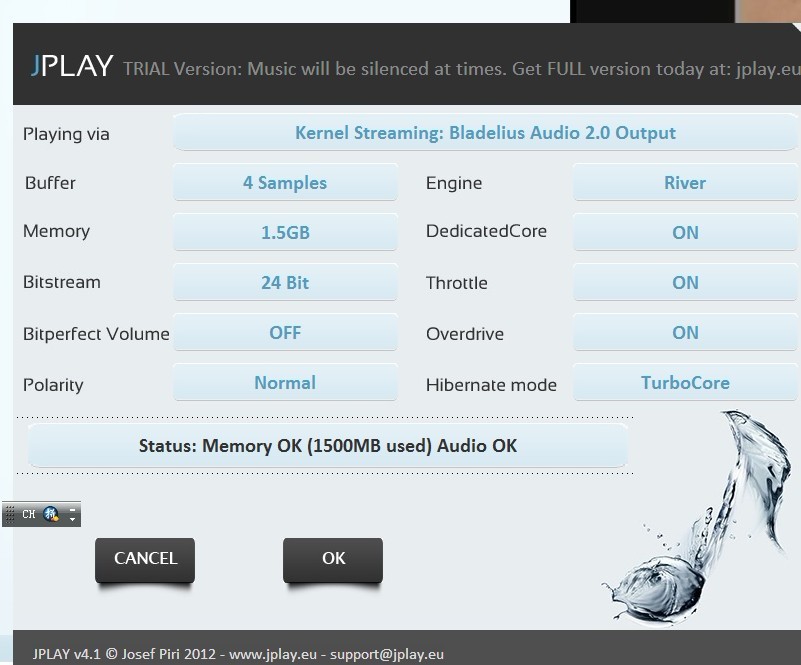Screen dimensions: 801x665
Task: Click the "Engine" label
Action: (x=454, y=183)
